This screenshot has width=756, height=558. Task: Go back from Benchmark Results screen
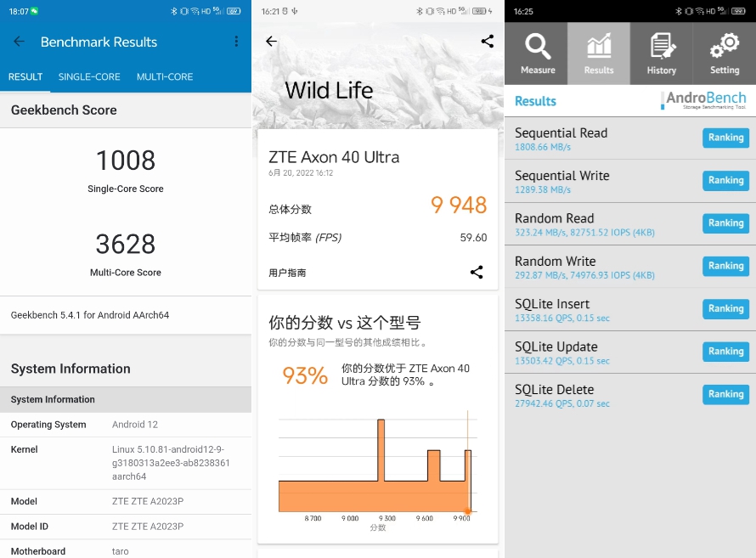point(19,42)
